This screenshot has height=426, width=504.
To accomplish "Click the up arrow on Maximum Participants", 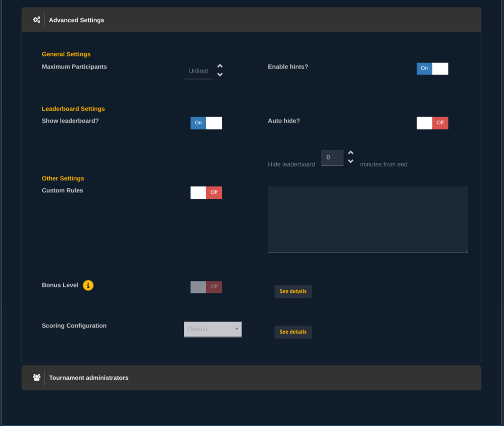I will pyautogui.click(x=220, y=66).
